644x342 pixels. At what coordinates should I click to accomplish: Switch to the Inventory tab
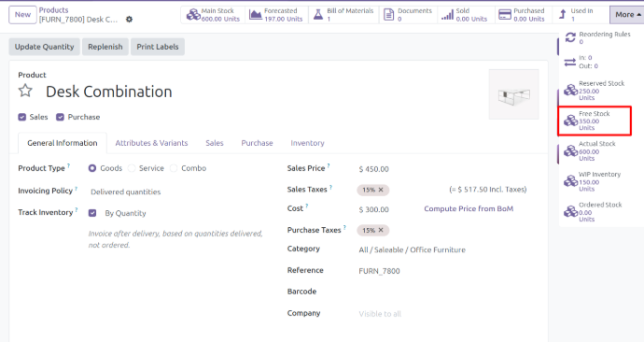pyautogui.click(x=307, y=143)
